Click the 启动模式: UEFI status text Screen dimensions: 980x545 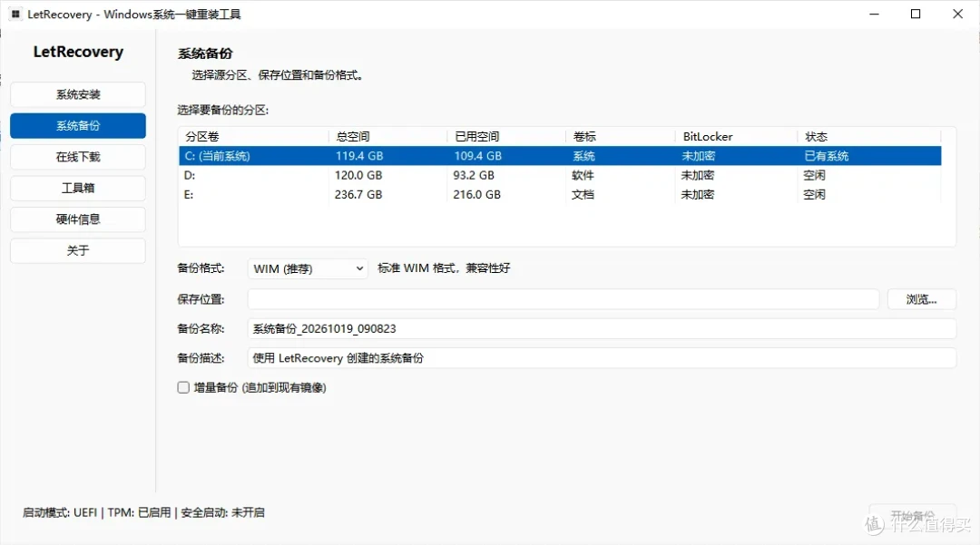(60, 512)
